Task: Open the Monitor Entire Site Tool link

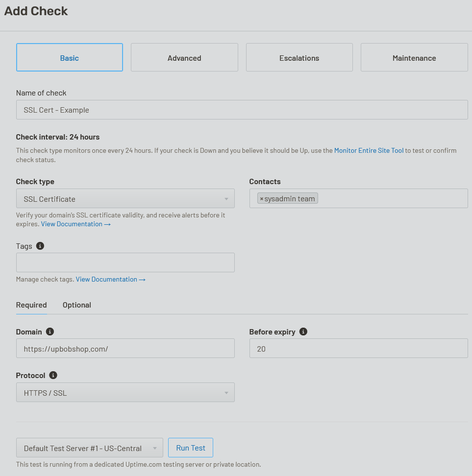Action: click(x=369, y=150)
